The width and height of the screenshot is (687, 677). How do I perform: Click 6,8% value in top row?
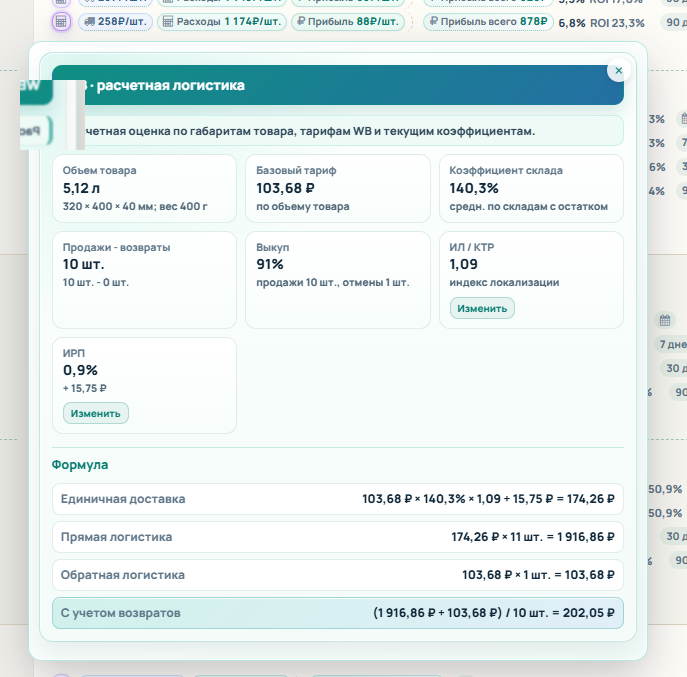pyautogui.click(x=571, y=23)
